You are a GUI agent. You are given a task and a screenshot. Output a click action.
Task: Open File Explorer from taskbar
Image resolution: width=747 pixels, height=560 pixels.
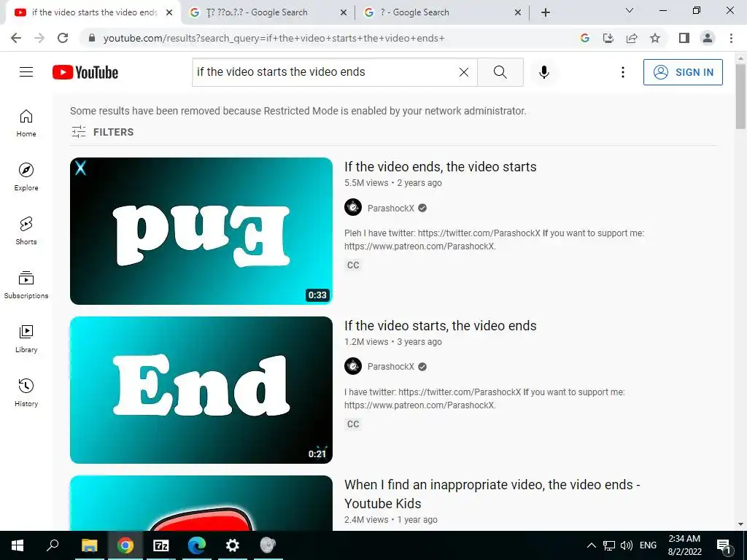tap(89, 545)
